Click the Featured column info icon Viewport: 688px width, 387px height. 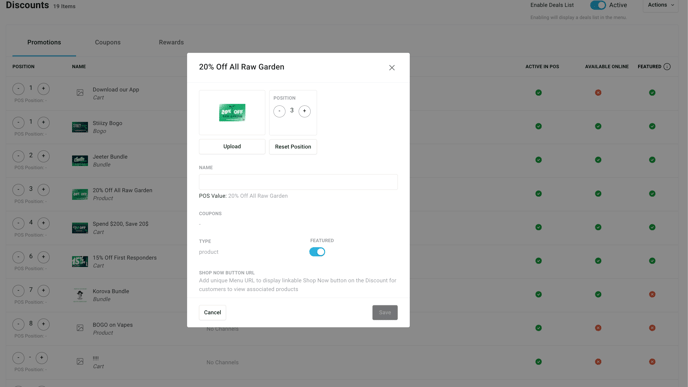pyautogui.click(x=667, y=67)
